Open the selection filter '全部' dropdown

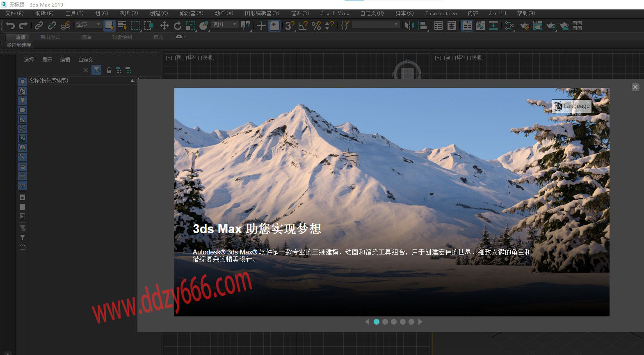[88, 25]
